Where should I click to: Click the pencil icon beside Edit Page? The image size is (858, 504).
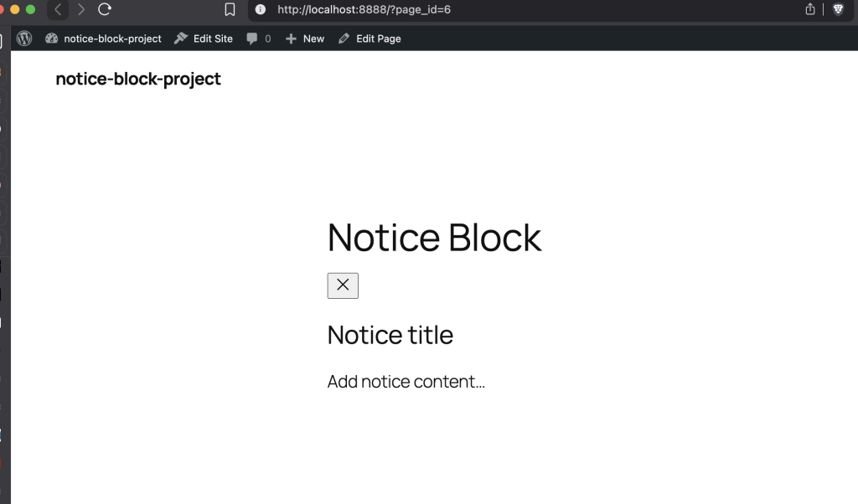click(343, 39)
